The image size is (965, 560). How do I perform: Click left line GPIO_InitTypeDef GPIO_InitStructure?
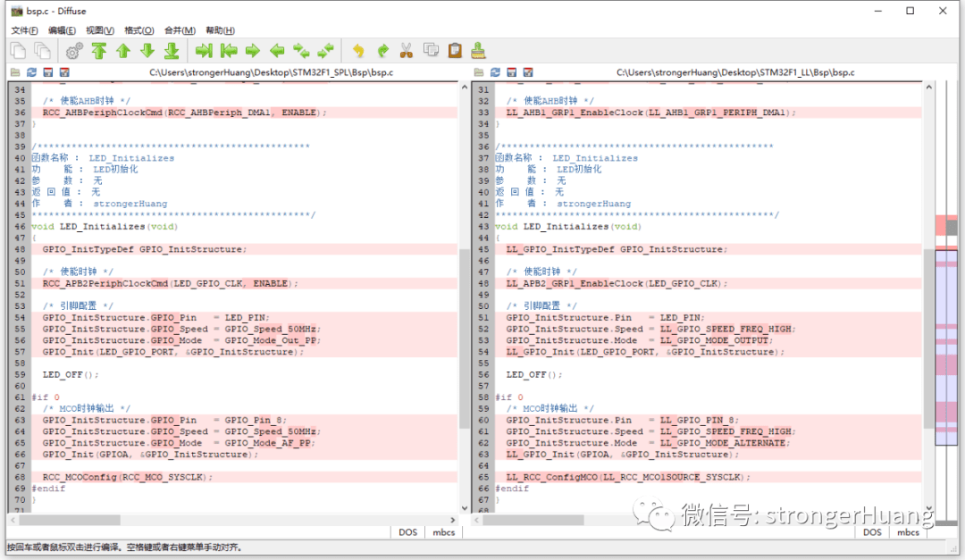coord(244,249)
